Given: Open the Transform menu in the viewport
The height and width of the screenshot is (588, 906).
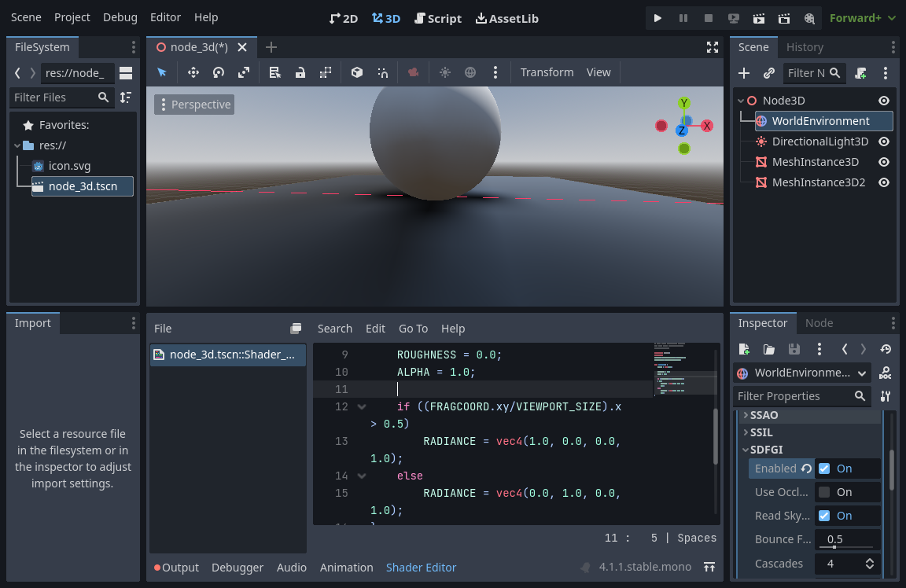Looking at the screenshot, I should 547,72.
